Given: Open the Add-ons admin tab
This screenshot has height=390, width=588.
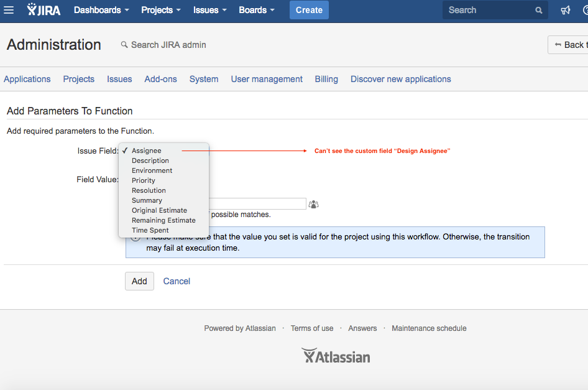Looking at the screenshot, I should point(160,79).
